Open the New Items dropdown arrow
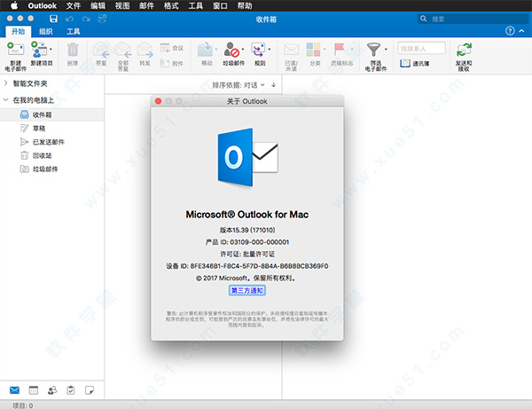The width and height of the screenshot is (532, 409). tap(51, 50)
